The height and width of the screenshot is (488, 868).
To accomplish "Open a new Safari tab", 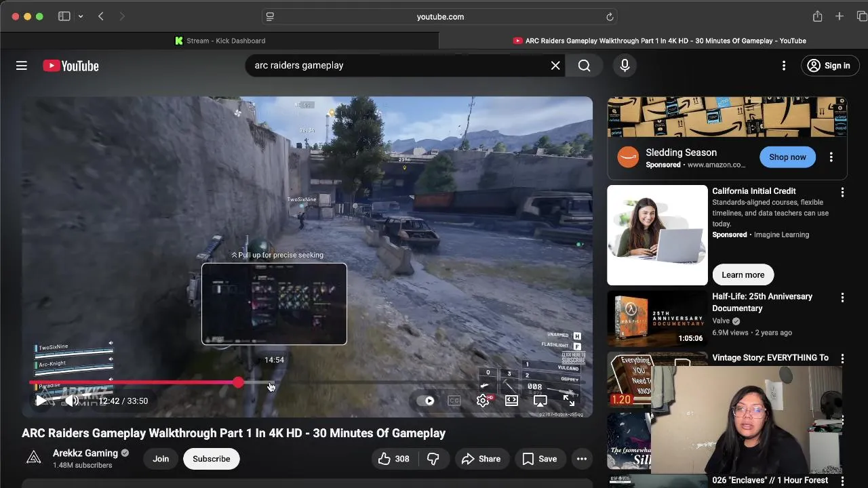I will 840,16.
